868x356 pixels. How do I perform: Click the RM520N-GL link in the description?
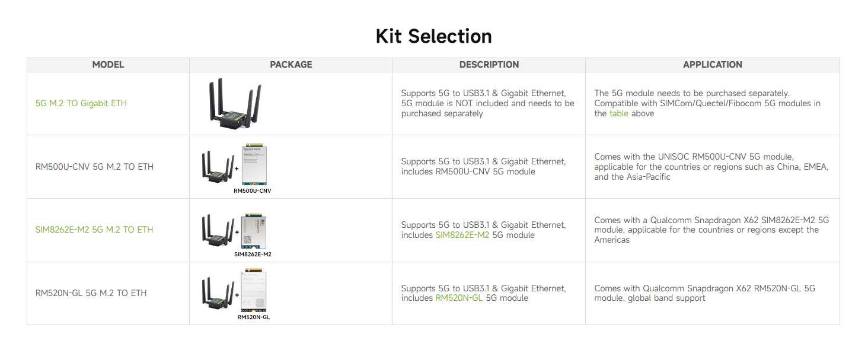coord(459,298)
